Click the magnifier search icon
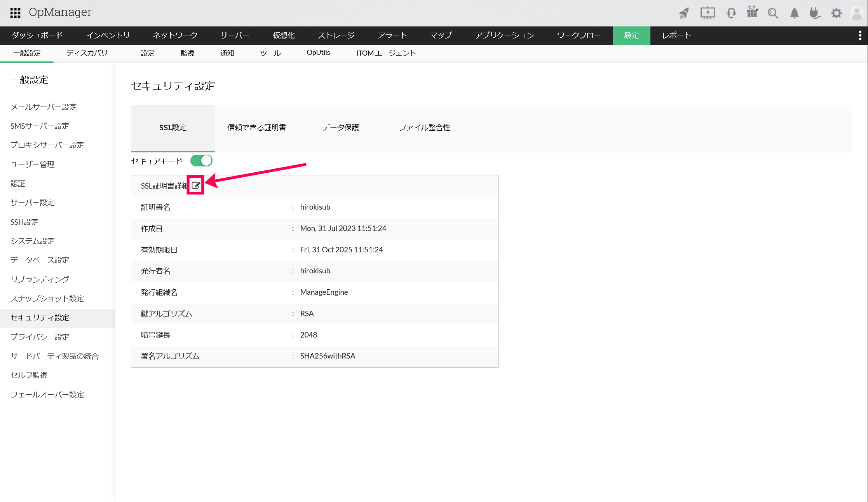 [x=773, y=13]
